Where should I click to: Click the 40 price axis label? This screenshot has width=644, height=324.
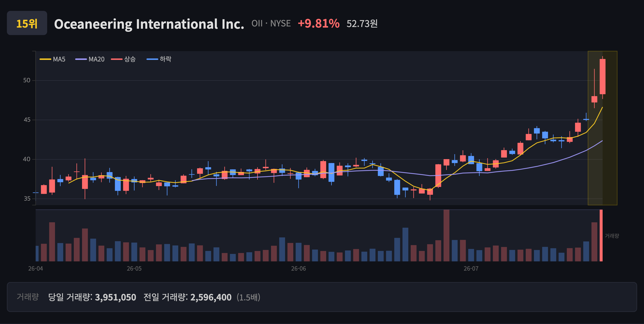[27, 159]
